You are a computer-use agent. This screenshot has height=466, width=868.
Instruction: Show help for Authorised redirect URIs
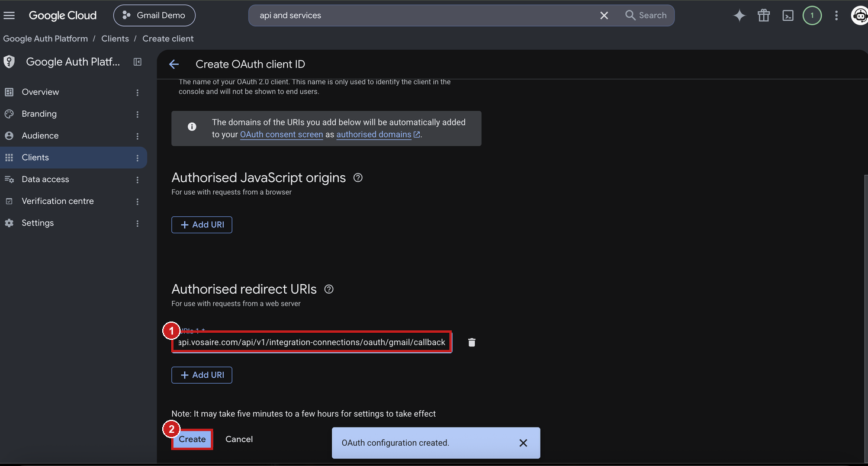coord(329,289)
